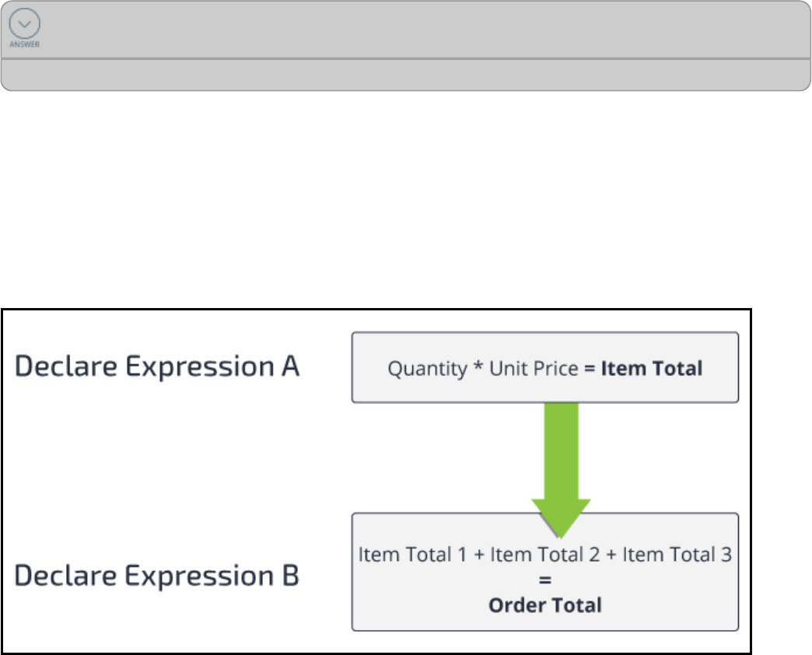Click the ANSWER label under the chevron
Image resolution: width=812 pixels, height=655 pixels.
[25, 44]
